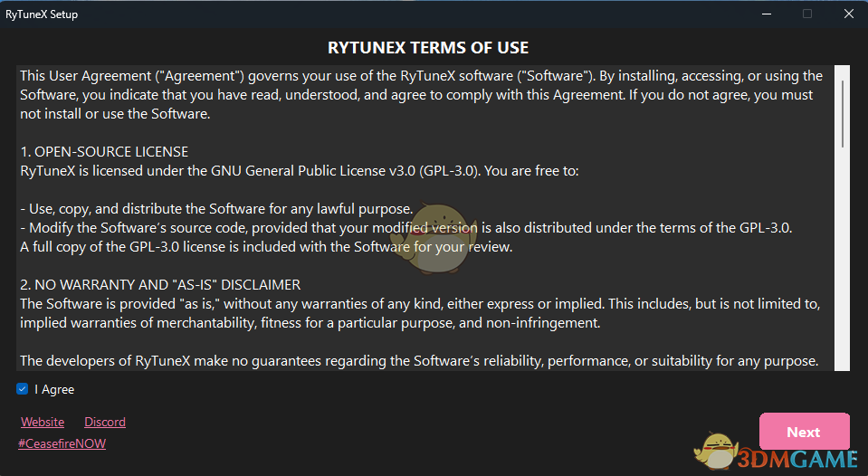Click the terms scrollbar thumb
868x476 pixels.
coord(843,114)
